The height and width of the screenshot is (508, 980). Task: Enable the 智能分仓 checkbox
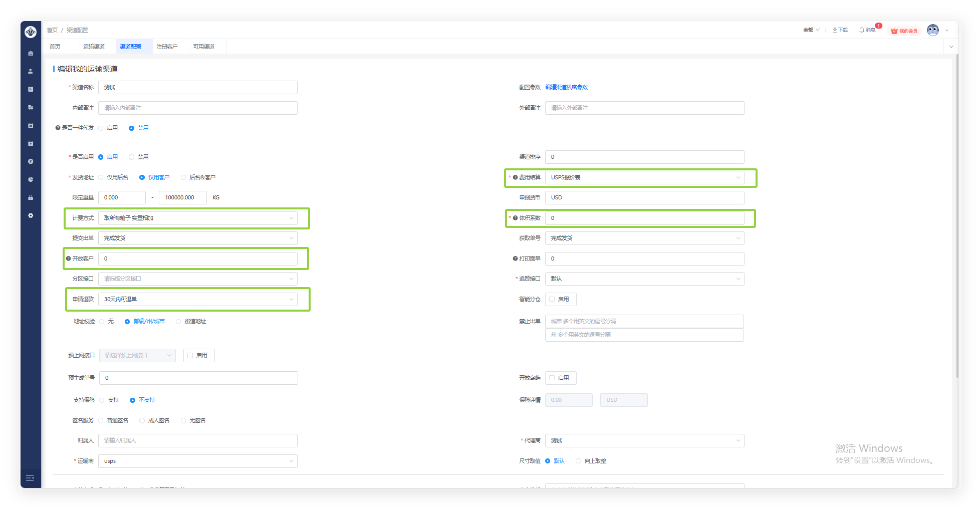(552, 299)
